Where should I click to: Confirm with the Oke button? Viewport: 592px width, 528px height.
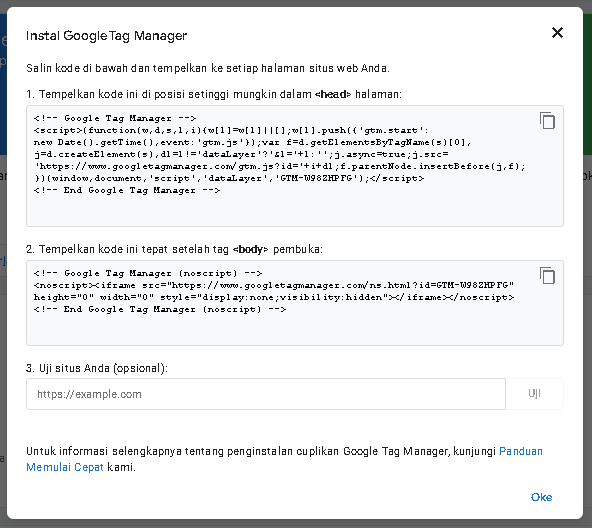[541, 497]
